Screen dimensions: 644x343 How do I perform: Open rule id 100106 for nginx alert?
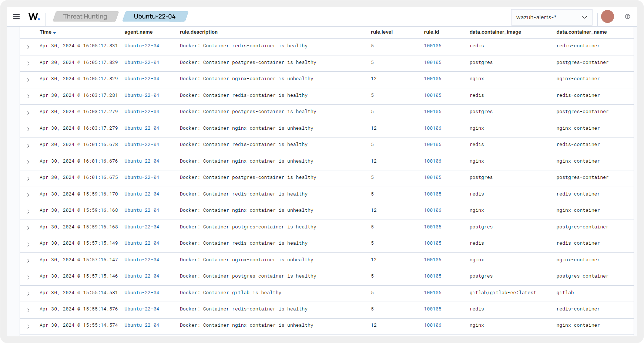pos(433,78)
